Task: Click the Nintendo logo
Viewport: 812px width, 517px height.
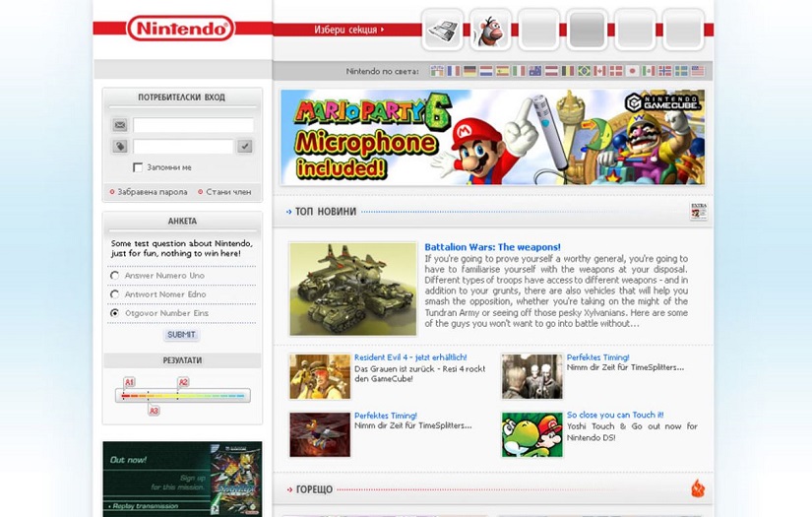Action: click(x=180, y=28)
